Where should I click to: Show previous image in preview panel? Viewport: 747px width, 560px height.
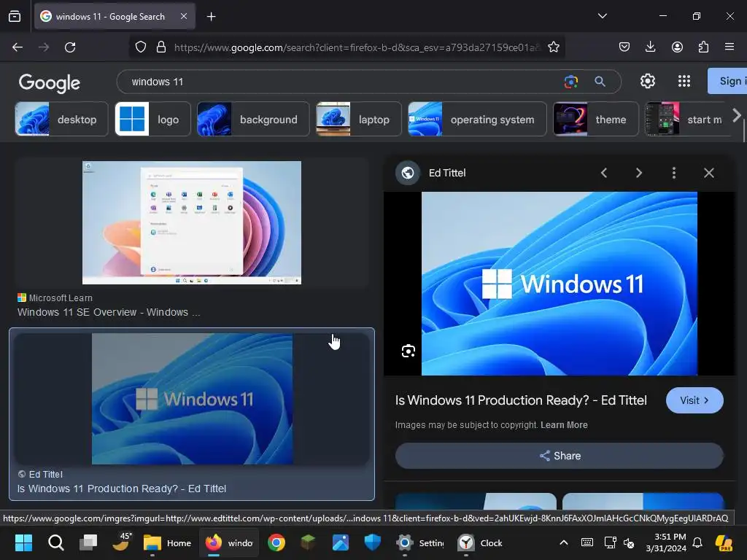coord(603,173)
